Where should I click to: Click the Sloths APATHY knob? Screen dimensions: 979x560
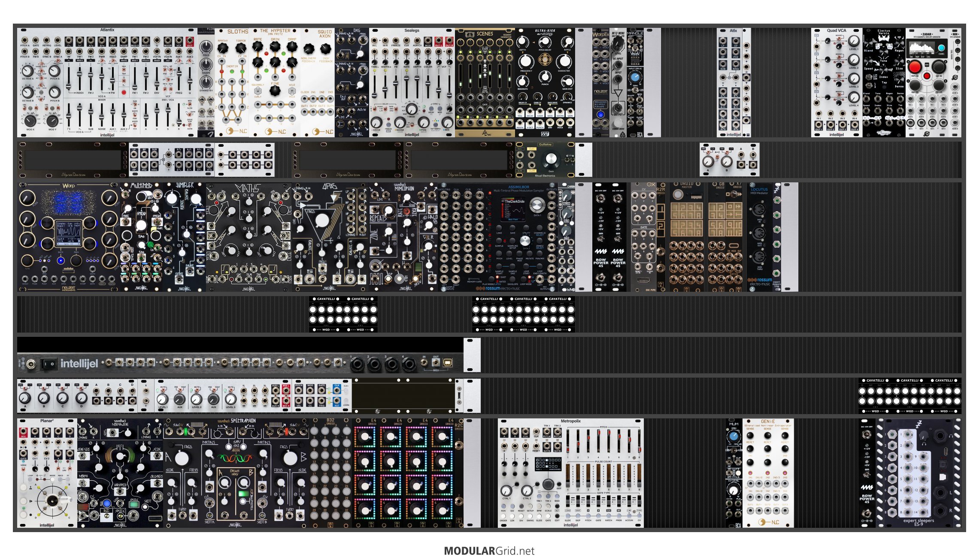(223, 48)
